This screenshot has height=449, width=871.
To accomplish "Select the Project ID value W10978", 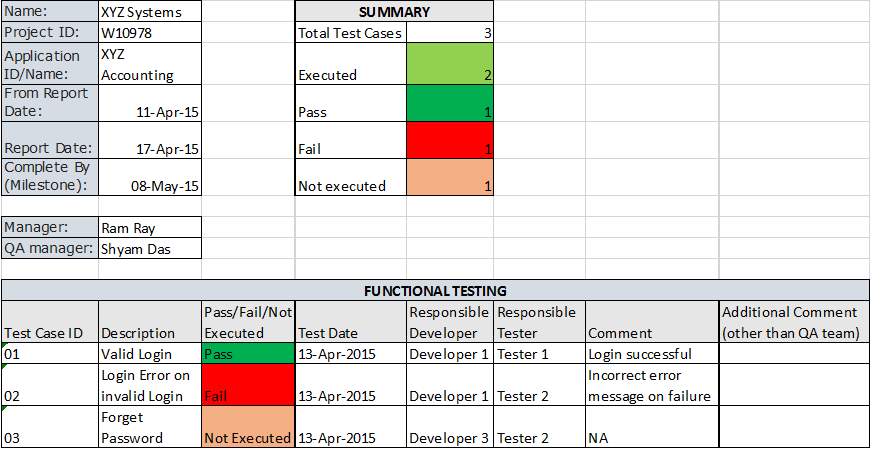I will coord(150,32).
